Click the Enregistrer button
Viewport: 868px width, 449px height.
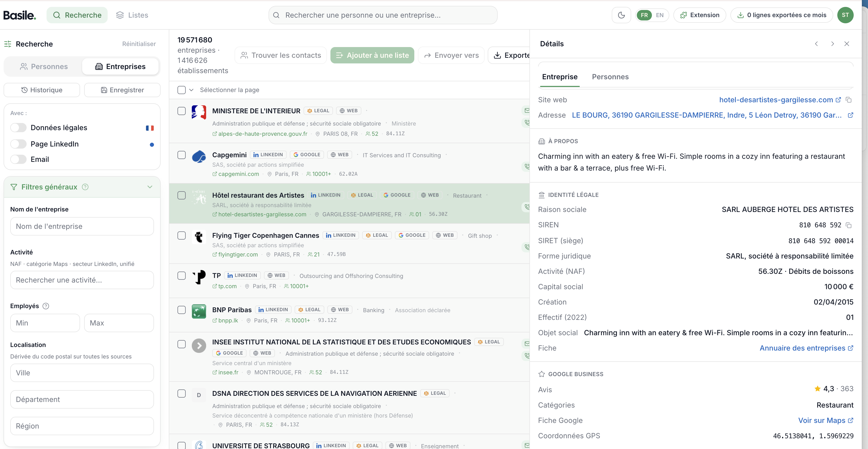(x=122, y=90)
